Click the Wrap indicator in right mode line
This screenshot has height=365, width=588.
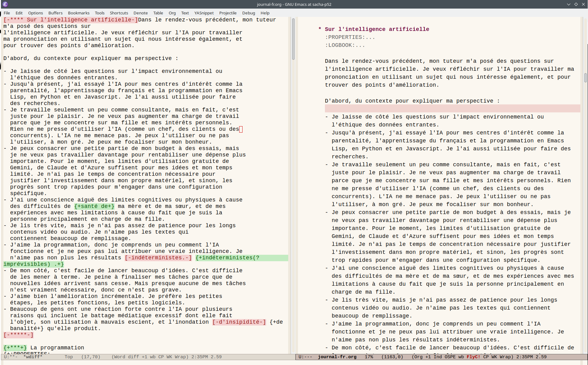505,357
